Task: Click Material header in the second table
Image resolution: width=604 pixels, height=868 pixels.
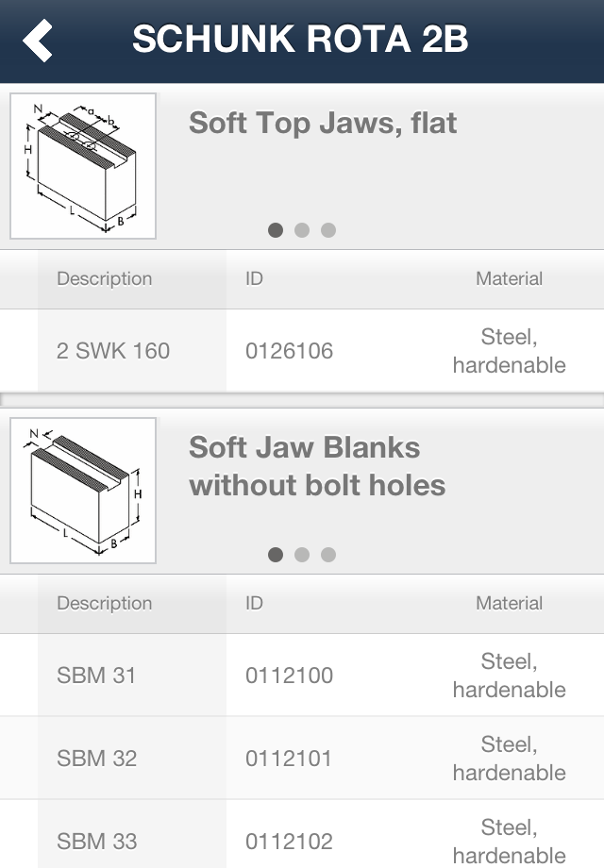Action: [x=509, y=603]
